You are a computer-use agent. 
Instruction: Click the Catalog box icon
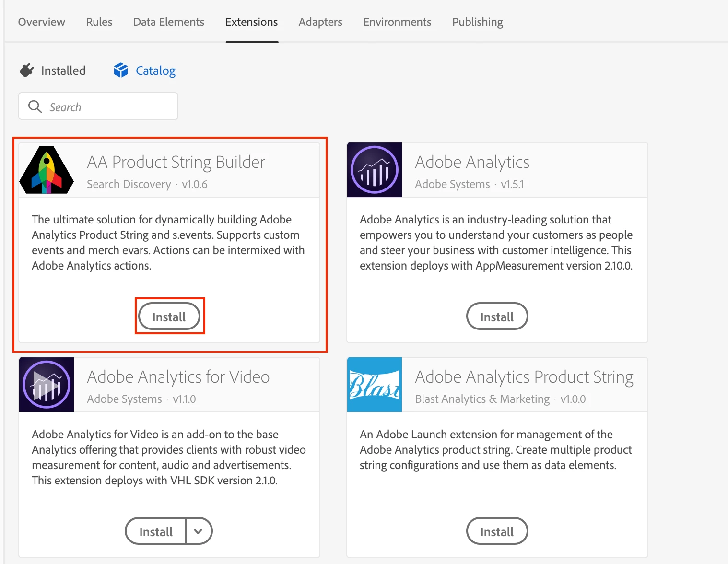pos(121,70)
